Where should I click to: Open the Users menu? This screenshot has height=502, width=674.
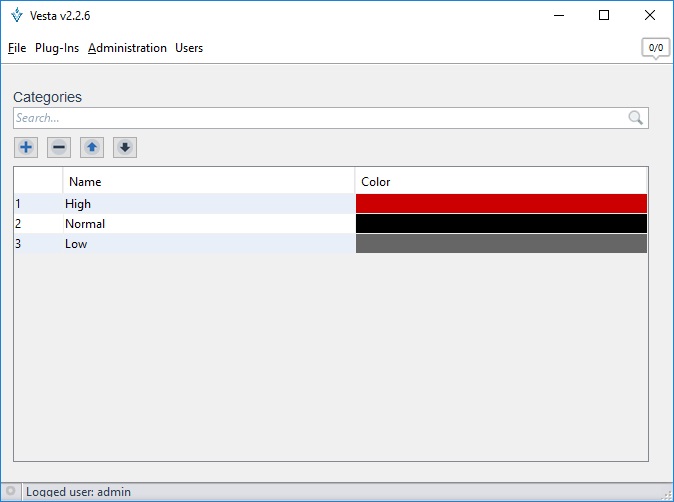[x=189, y=48]
